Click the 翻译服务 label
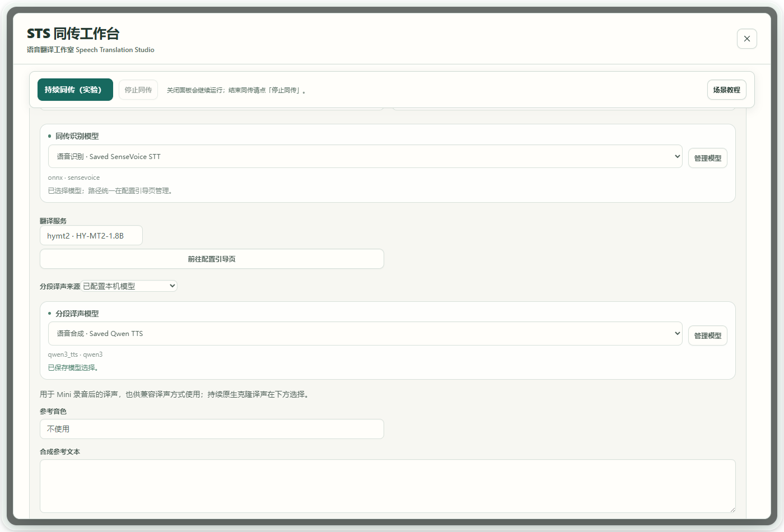The width and height of the screenshot is (784, 532). click(x=53, y=221)
